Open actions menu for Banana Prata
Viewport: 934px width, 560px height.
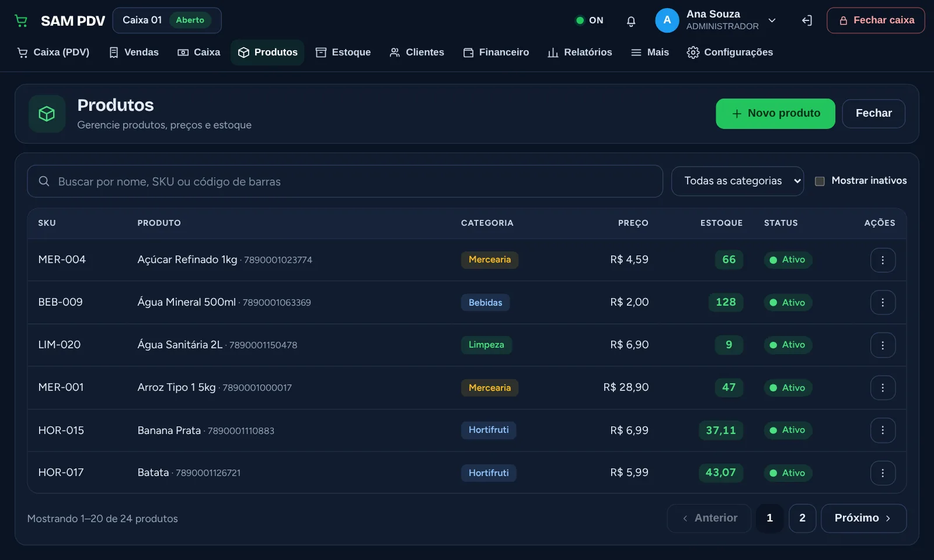click(x=883, y=430)
